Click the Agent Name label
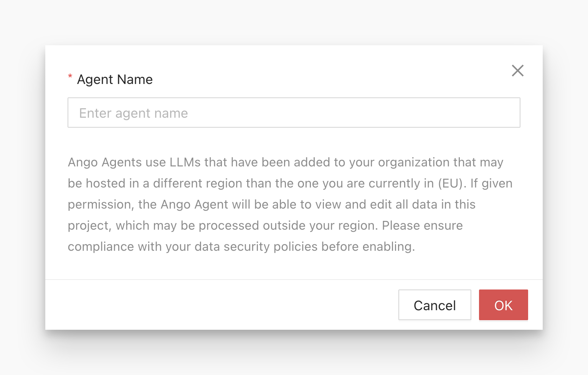 115,79
